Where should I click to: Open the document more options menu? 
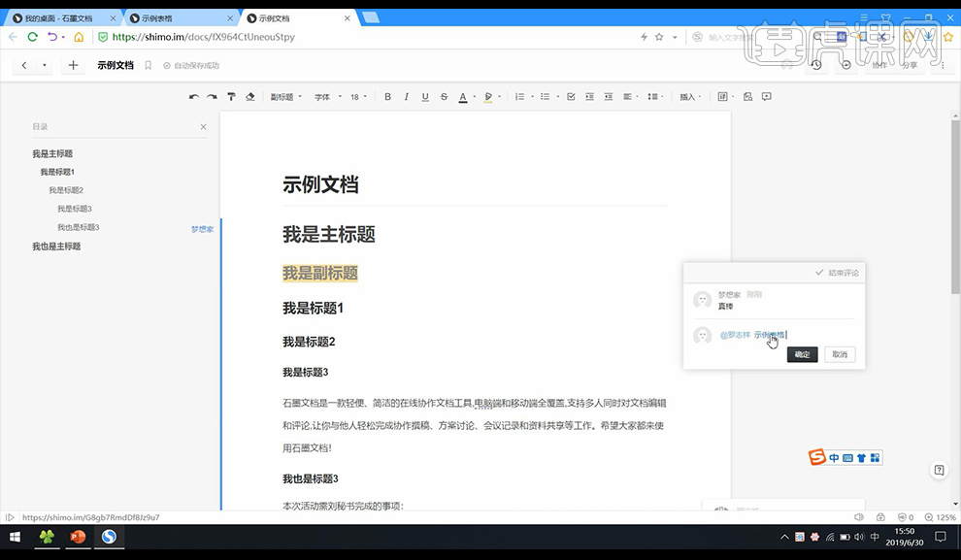point(943,65)
